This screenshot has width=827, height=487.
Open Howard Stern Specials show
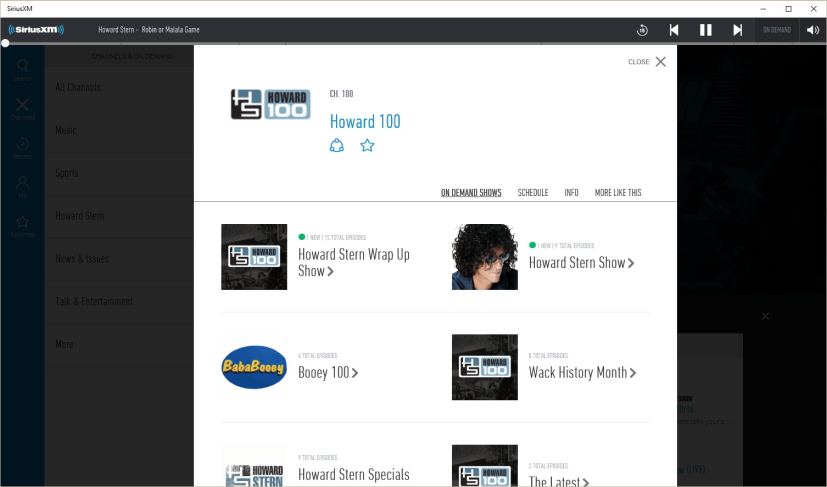[x=353, y=474]
